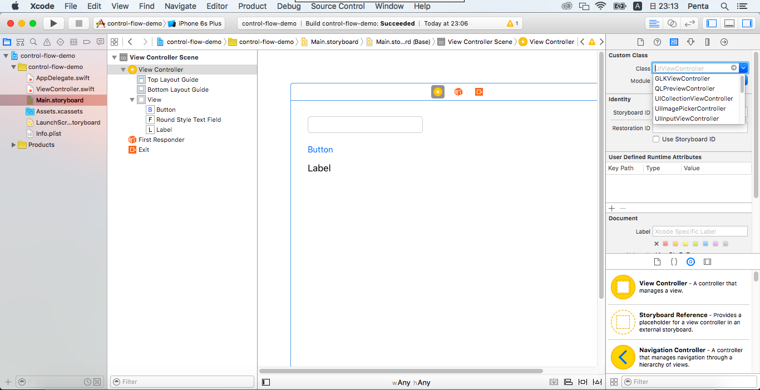
Task: Run the app with the Play button
Action: [54, 23]
